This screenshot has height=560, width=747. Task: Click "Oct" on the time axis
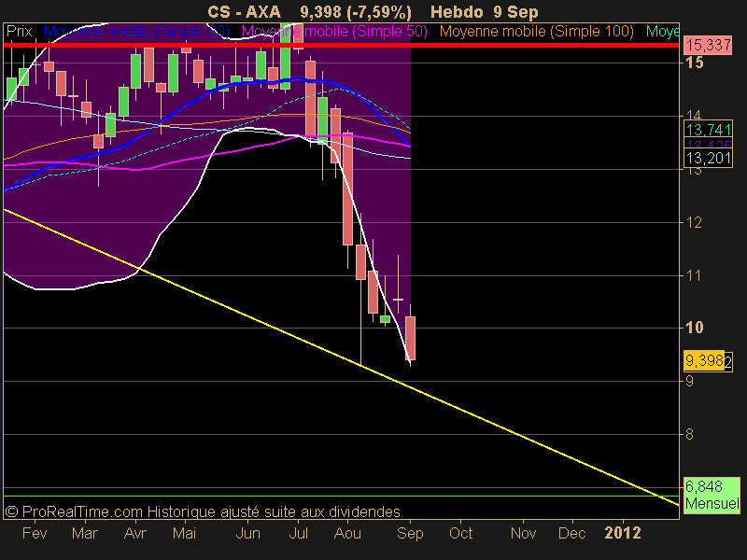[x=460, y=533]
